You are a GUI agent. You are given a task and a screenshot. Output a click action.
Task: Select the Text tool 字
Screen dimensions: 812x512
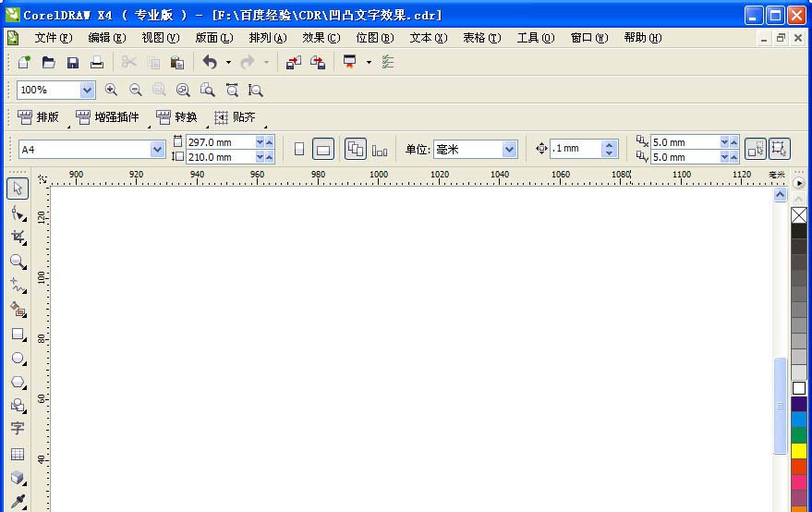[x=18, y=429]
